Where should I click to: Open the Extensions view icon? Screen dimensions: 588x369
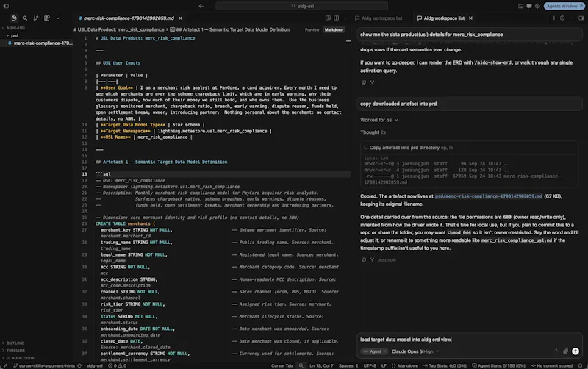pyautogui.click(x=47, y=18)
